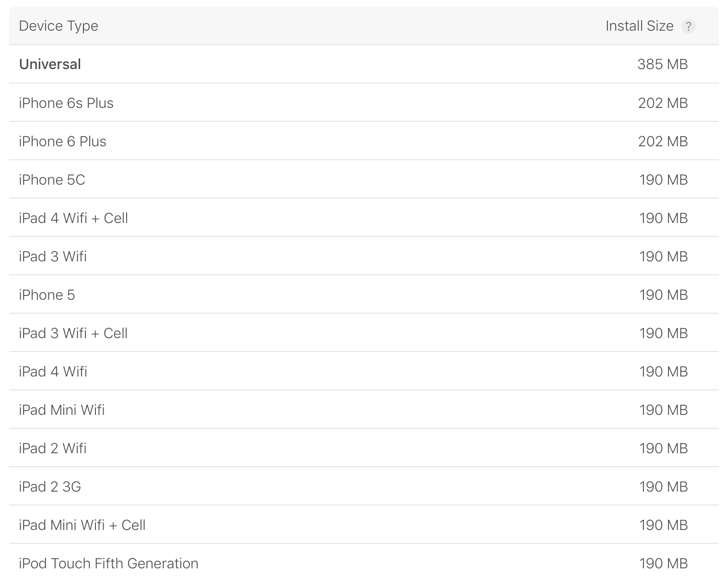
Task: Click the Install Size column header
Action: [639, 26]
